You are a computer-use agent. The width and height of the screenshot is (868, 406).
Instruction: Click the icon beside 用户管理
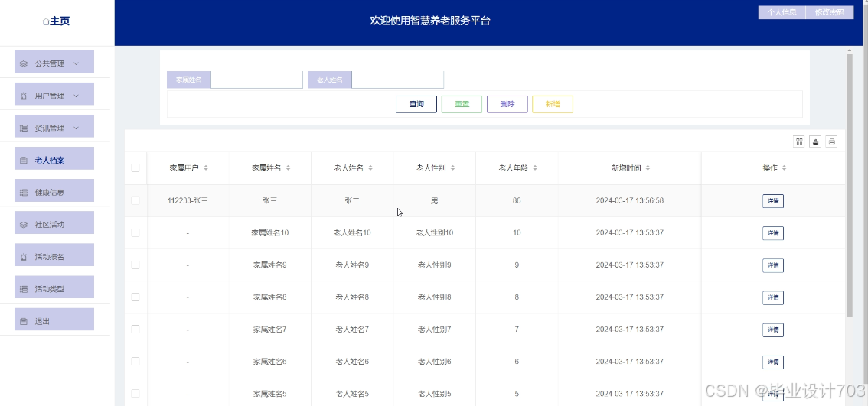point(23,96)
